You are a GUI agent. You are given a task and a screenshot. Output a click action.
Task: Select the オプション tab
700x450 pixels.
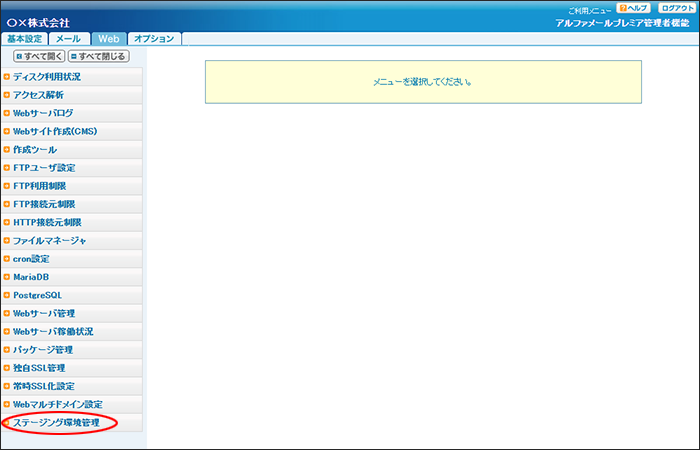click(x=153, y=39)
